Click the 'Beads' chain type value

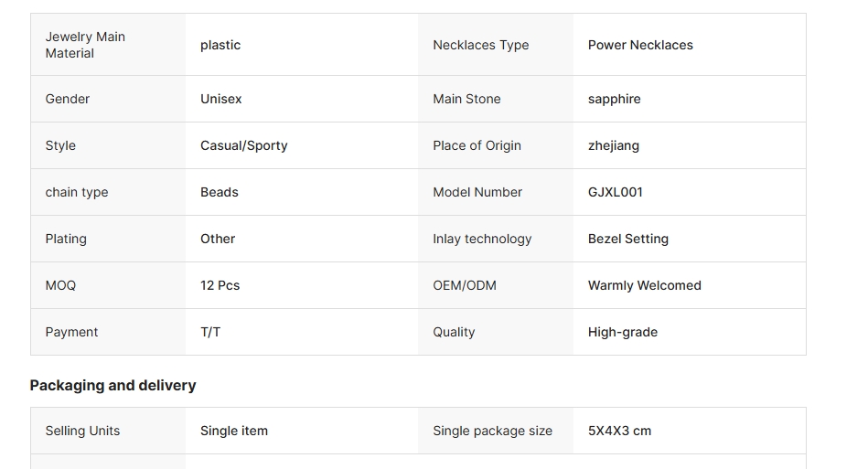[x=220, y=192]
